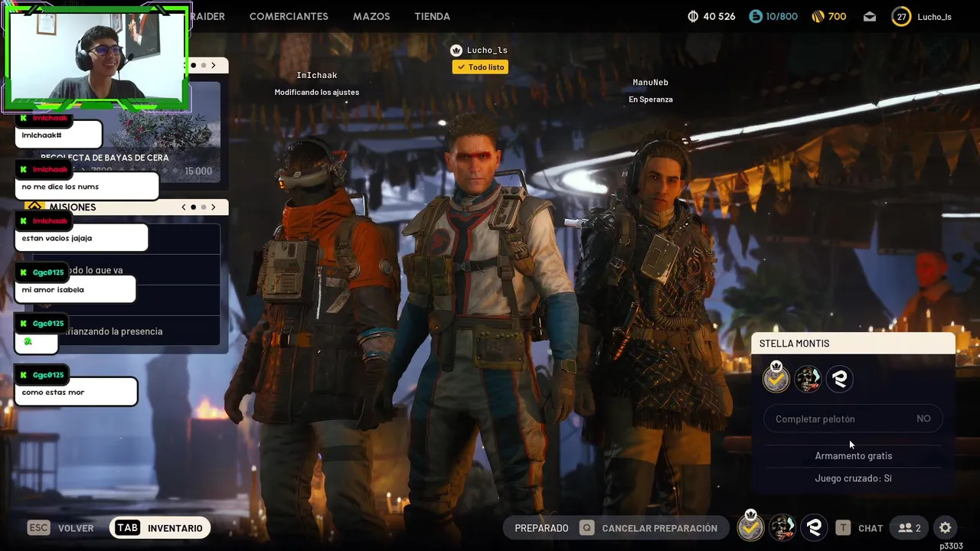Click the 15 000 progress goal value
The width and height of the screenshot is (980, 551).
[x=198, y=171]
